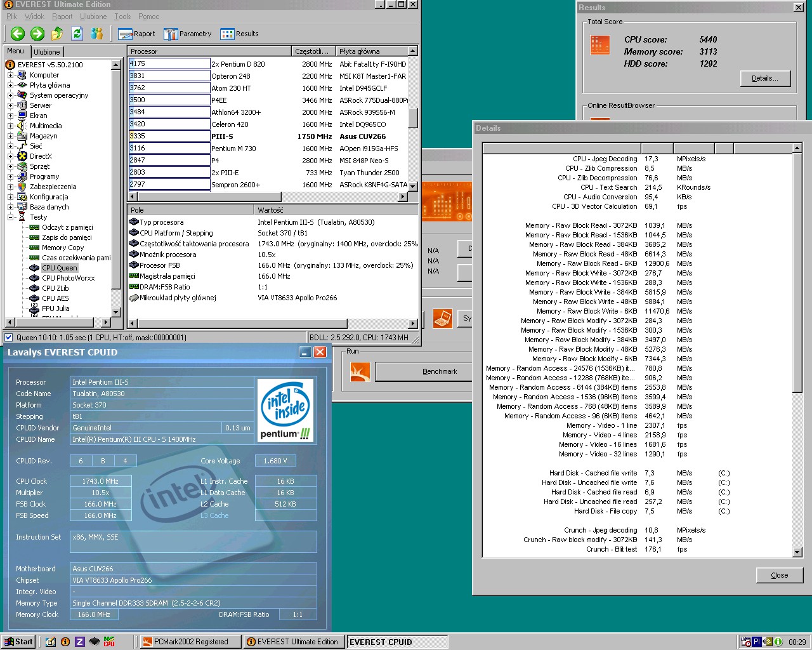The image size is (812, 650).
Task: Expand the Ekran tree node
Action: pyautogui.click(x=10, y=116)
